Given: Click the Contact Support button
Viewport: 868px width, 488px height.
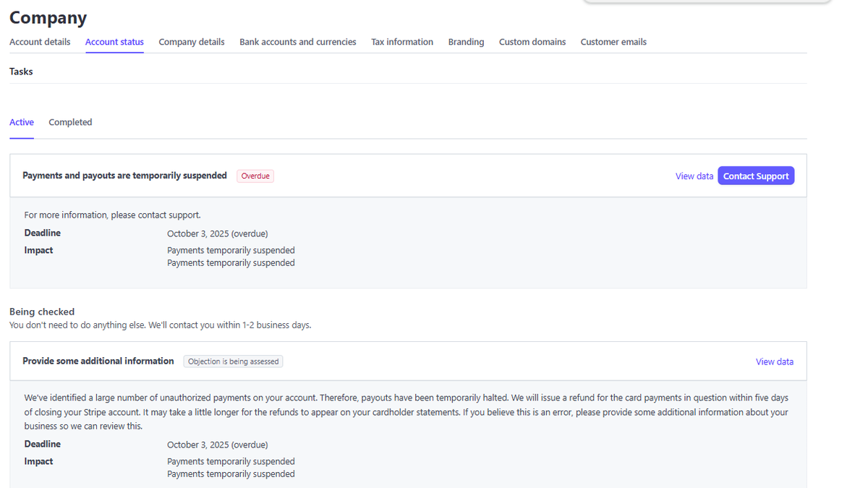Looking at the screenshot, I should pyautogui.click(x=756, y=176).
